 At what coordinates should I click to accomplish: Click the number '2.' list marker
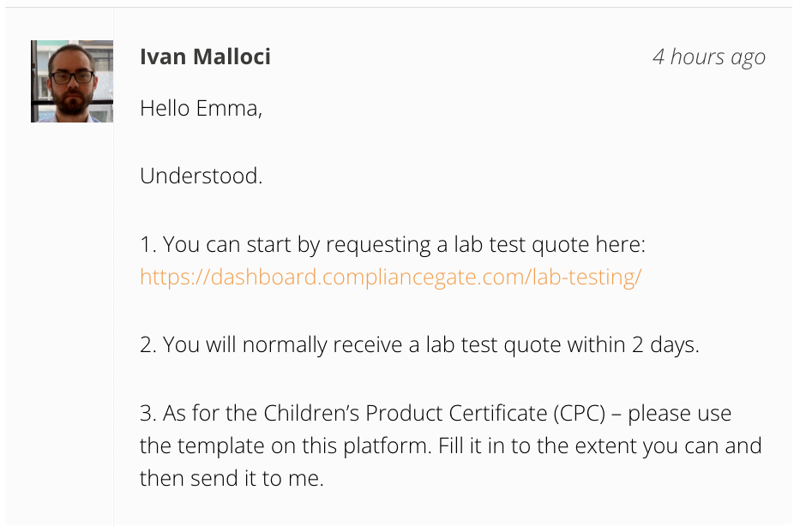pos(148,345)
